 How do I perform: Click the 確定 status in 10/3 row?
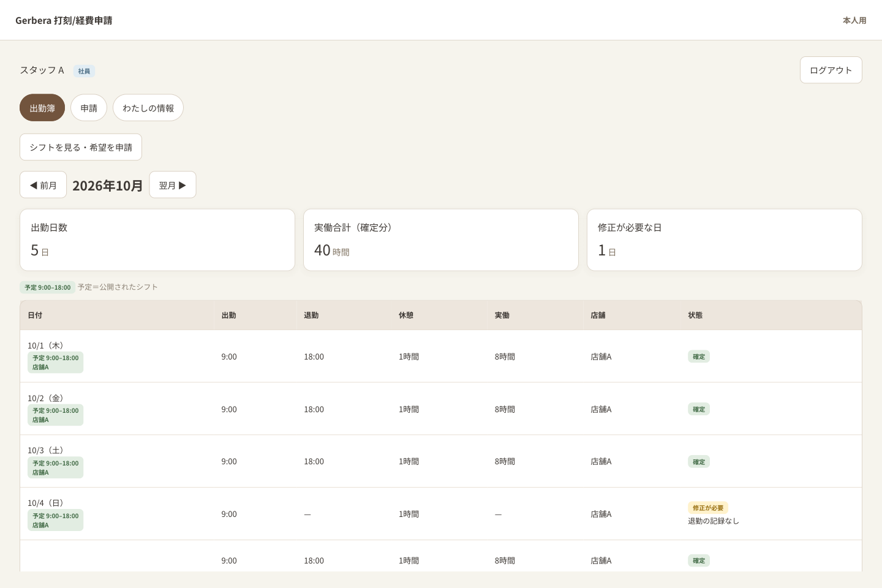click(x=699, y=462)
